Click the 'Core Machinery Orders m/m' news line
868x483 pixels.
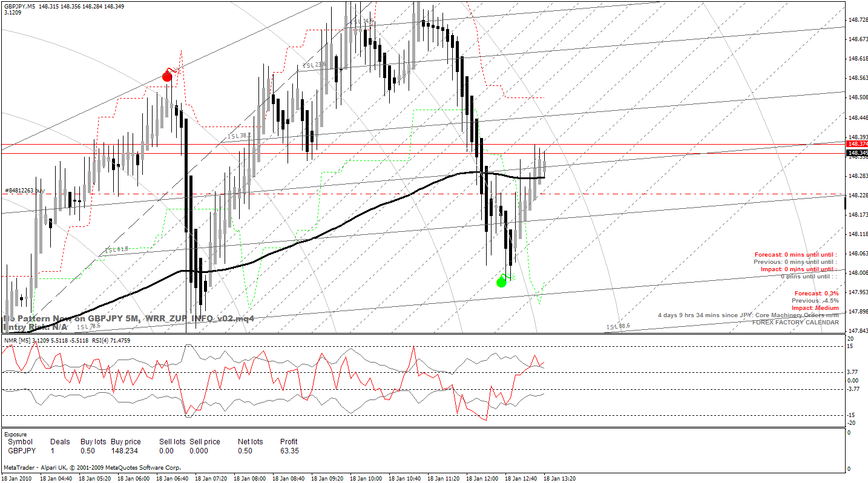(748, 315)
